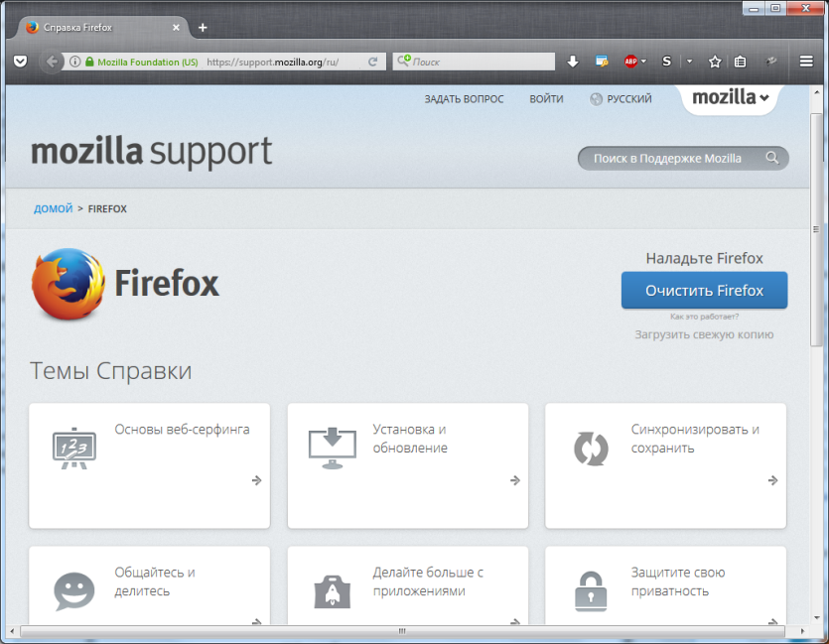Screen dimensions: 829x644
Task: Click the scroll down arrow
Action: pyautogui.click(x=817, y=617)
